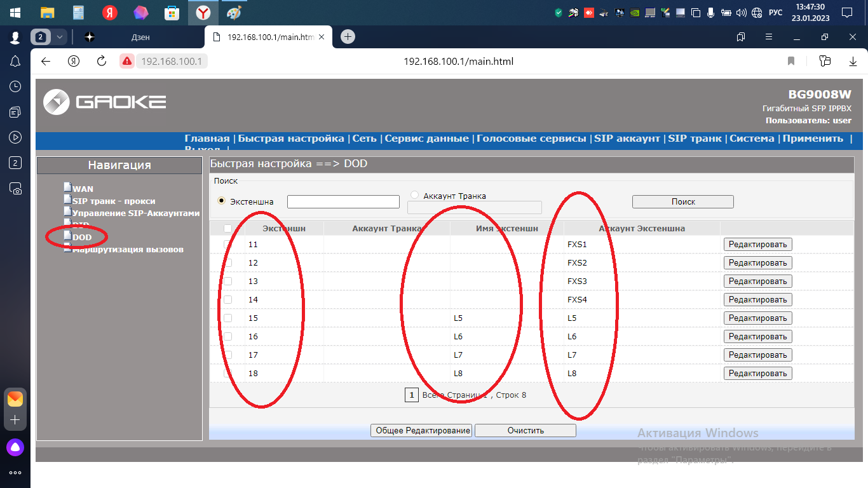Open Windows Start menu

[15, 12]
